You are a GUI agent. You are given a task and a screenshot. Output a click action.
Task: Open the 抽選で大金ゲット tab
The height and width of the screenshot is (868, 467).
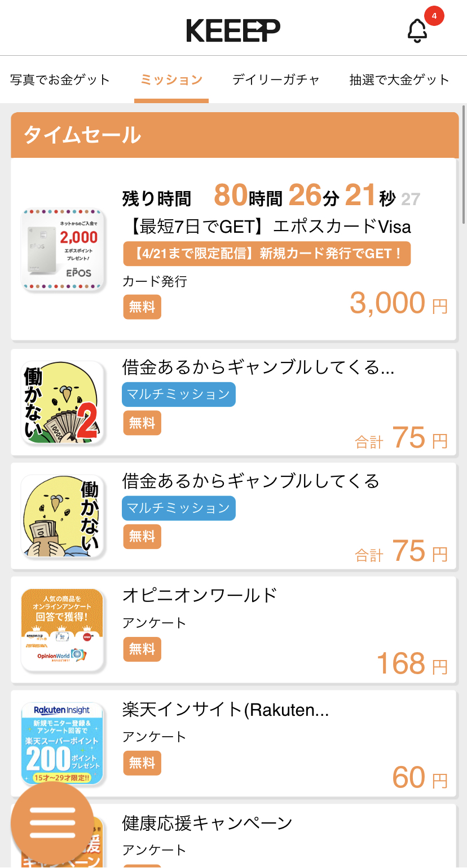399,79
